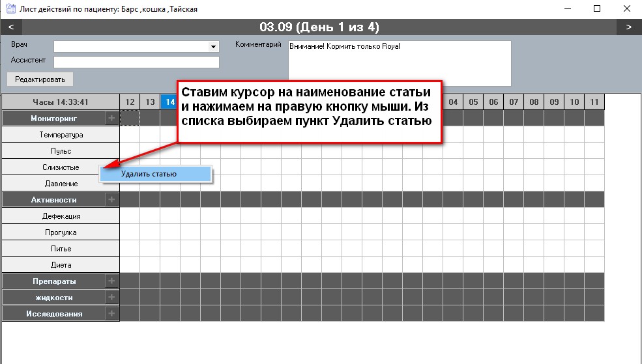The image size is (642, 364).
Task: Go to next day with right arrow
Action: [x=628, y=27]
